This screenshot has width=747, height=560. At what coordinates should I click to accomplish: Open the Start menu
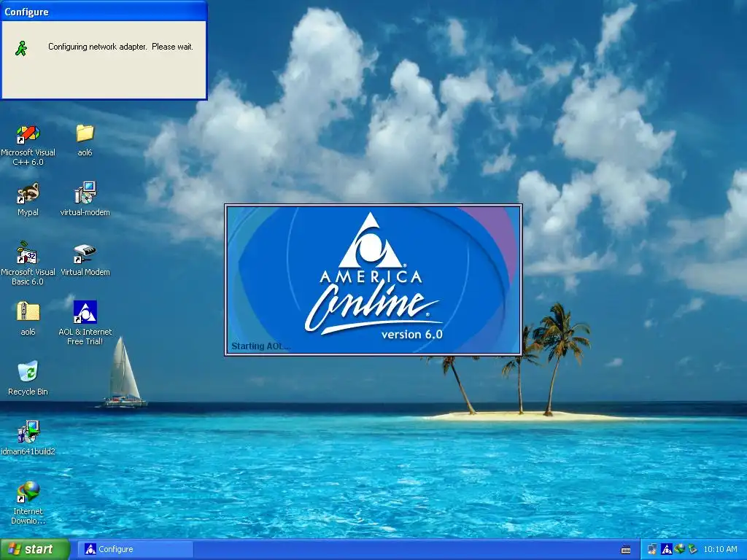tap(35, 549)
